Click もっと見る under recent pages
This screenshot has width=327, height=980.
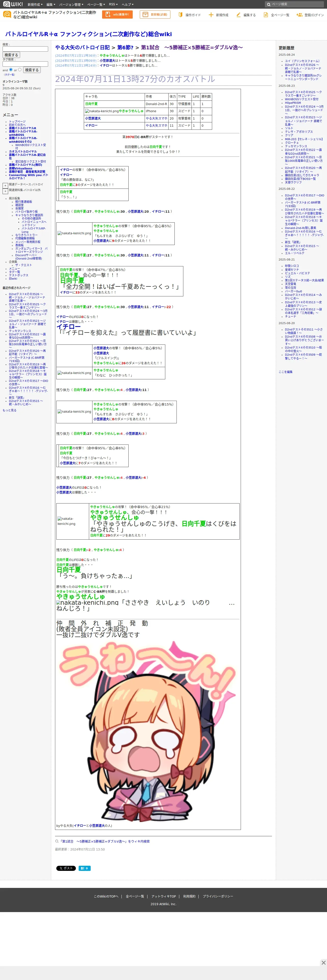coord(9,410)
